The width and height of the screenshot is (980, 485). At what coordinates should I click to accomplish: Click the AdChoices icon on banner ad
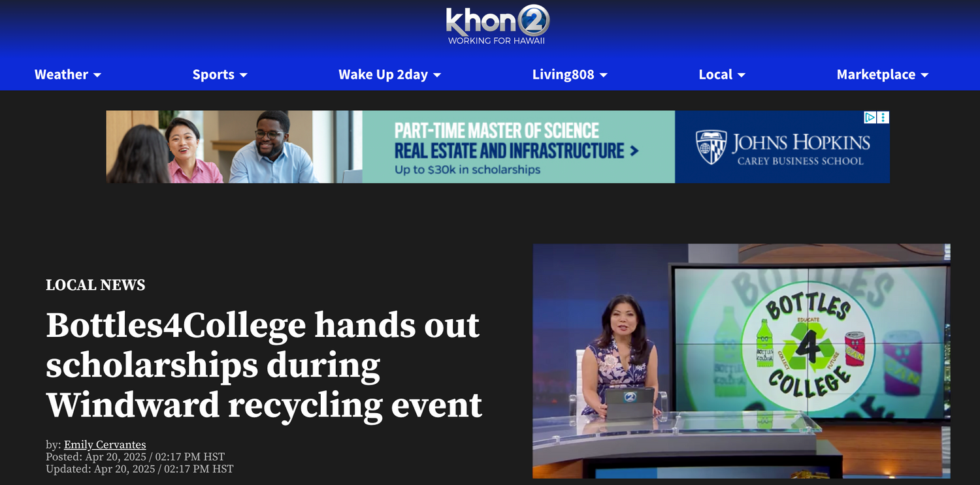tap(870, 117)
